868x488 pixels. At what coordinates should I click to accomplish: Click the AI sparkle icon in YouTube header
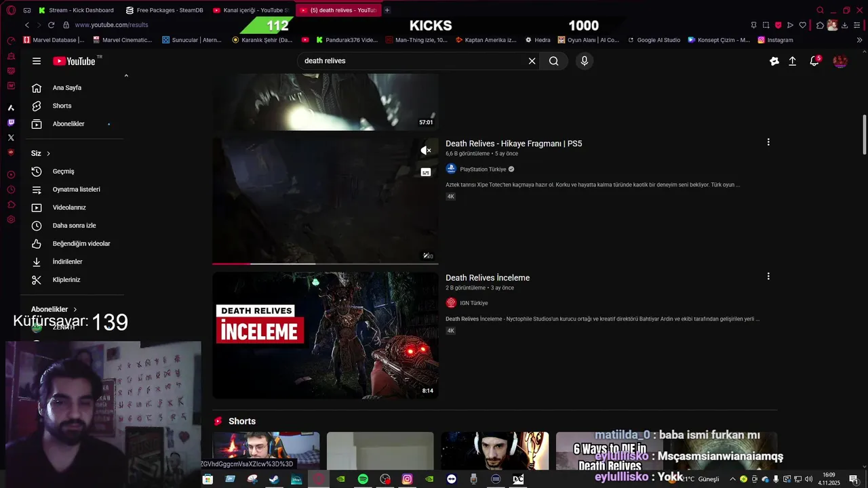coord(774,61)
